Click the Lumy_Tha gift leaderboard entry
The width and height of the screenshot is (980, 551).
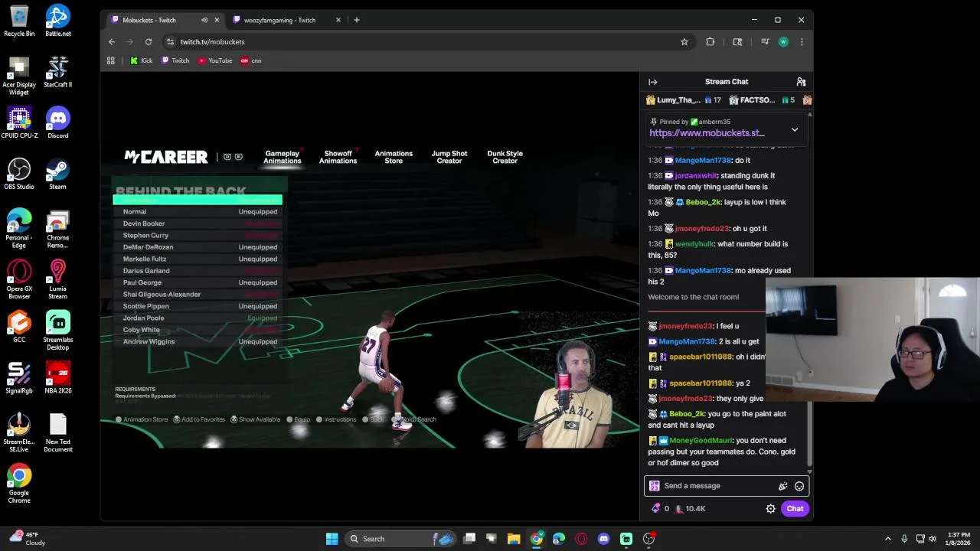click(683, 100)
